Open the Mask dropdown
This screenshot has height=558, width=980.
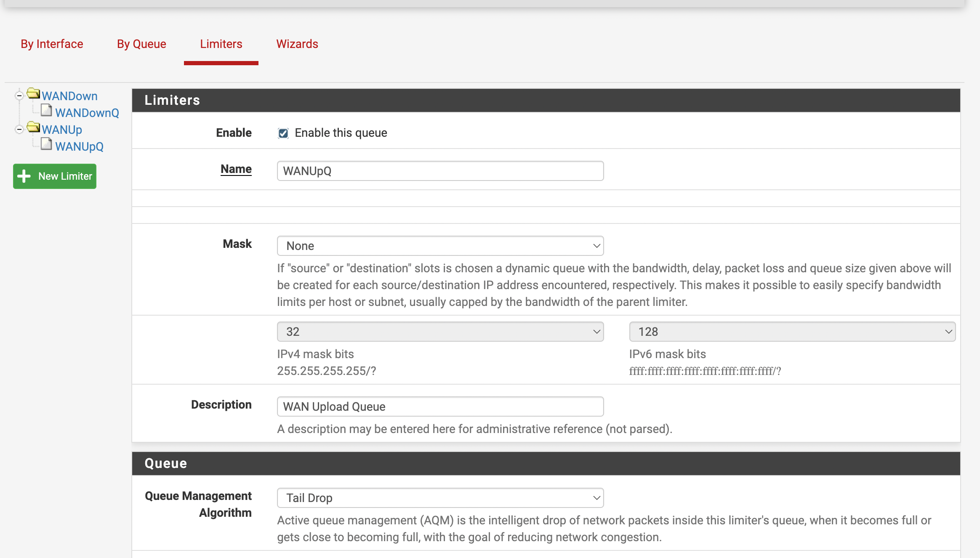pyautogui.click(x=440, y=246)
